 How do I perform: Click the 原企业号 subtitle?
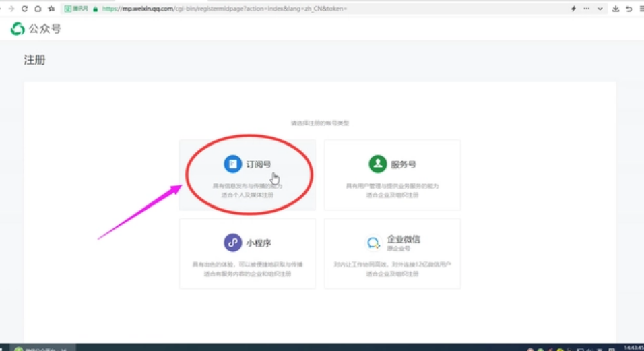point(398,249)
